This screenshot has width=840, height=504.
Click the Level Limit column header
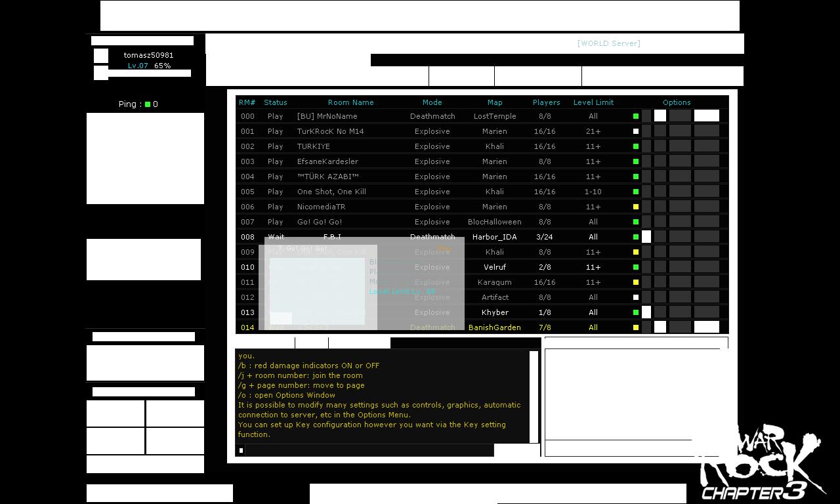[x=593, y=102]
